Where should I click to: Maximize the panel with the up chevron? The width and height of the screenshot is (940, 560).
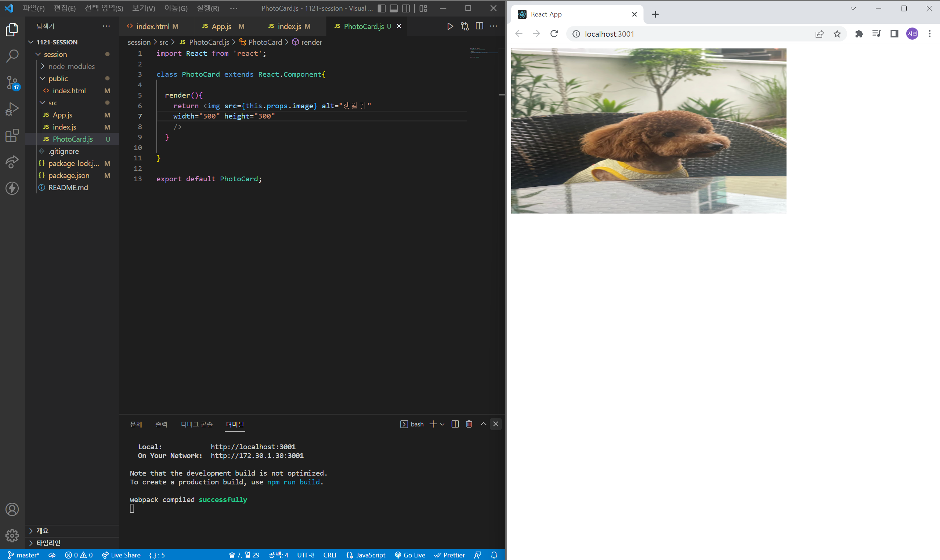tap(483, 424)
